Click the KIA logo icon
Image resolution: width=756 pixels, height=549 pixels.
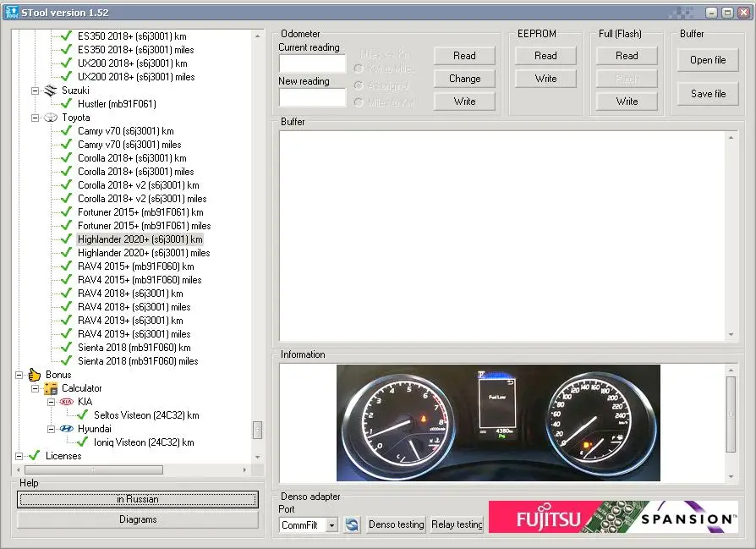pyautogui.click(x=67, y=401)
